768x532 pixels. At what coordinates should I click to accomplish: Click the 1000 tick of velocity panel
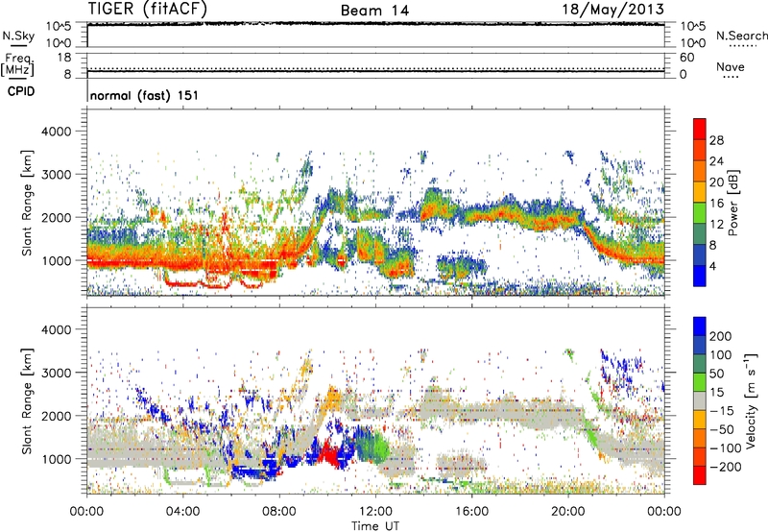[x=57, y=459]
